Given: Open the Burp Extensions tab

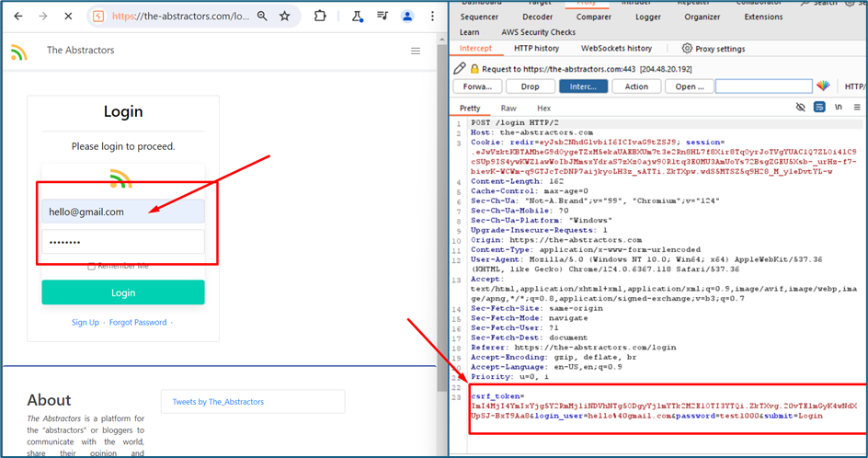Looking at the screenshot, I should tap(763, 17).
